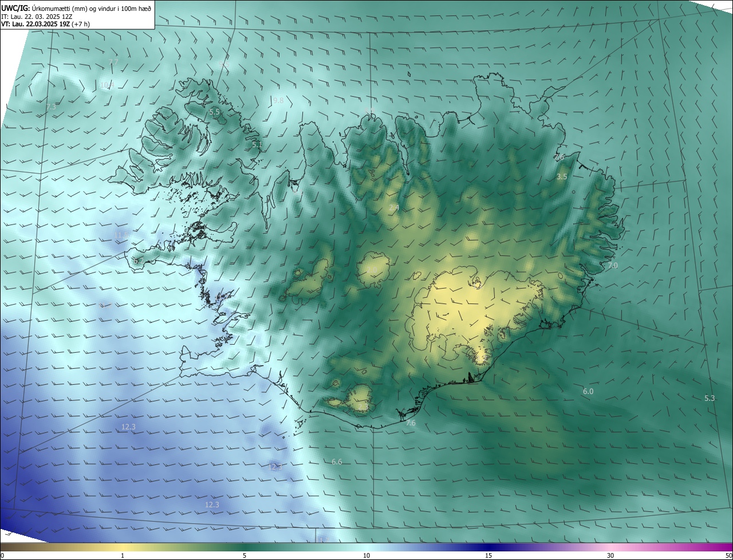The height and width of the screenshot is (560, 733).
Task: Click the dark navy segment of colour bar
Action: pos(488,547)
